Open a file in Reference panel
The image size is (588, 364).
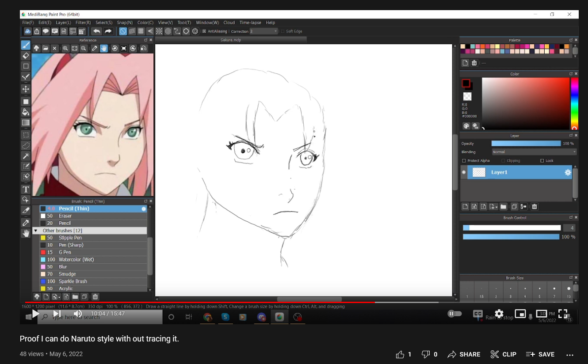click(45, 48)
